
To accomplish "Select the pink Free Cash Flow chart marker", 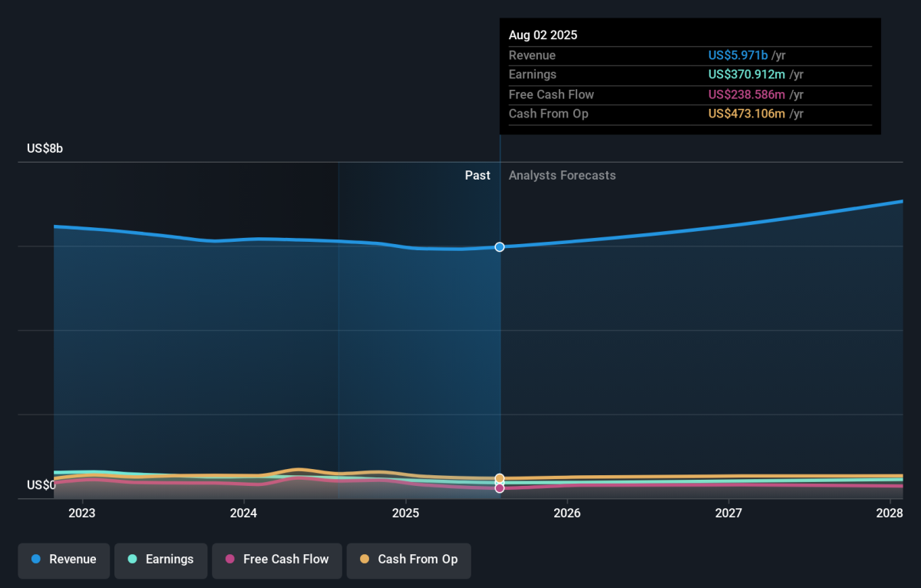I will (500, 488).
